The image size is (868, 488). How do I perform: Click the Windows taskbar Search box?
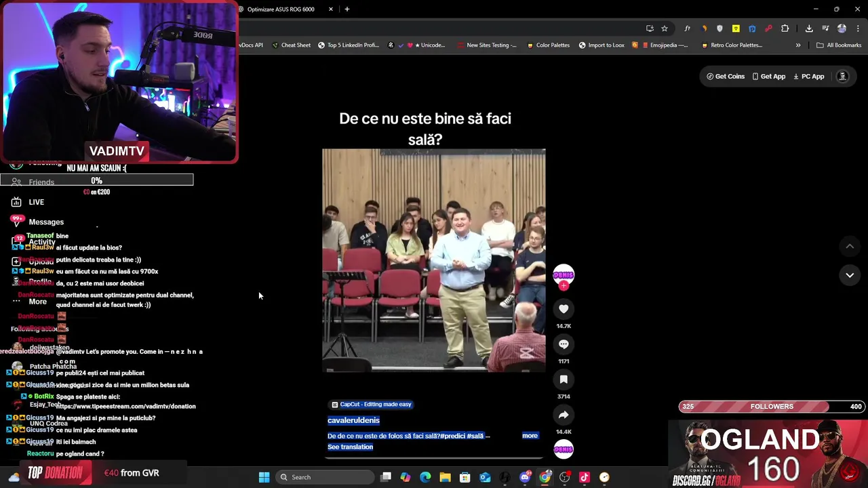(325, 477)
